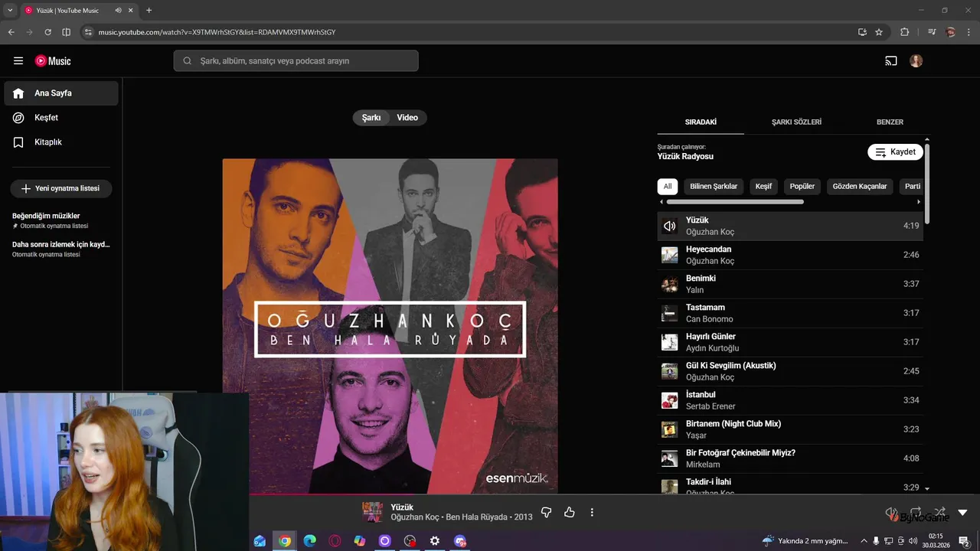The height and width of the screenshot is (551, 980).
Task: Play Hayırlı Günler from the queue
Action: (790, 342)
